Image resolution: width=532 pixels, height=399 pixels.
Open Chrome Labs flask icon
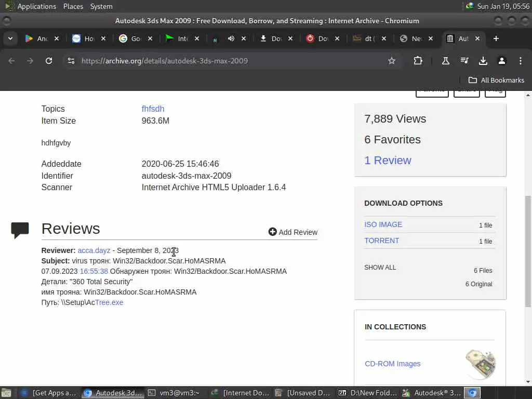445,61
